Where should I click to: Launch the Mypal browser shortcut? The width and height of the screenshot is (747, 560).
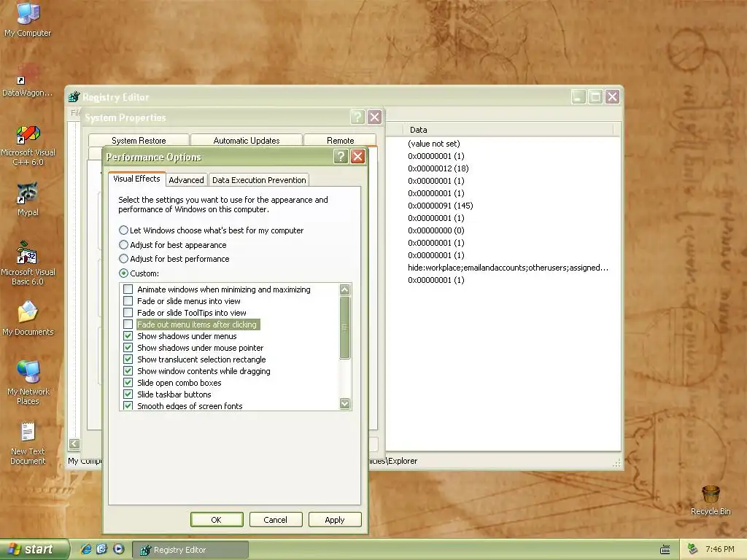28,199
